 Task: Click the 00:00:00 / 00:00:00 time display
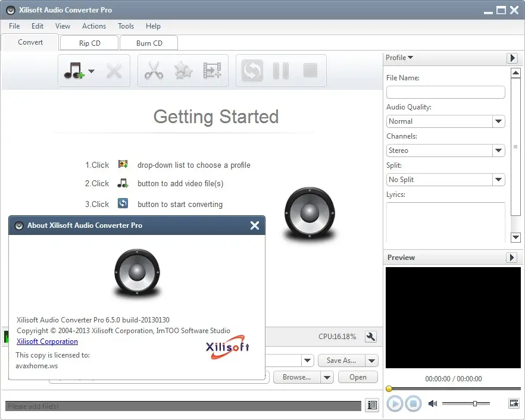coord(454,379)
